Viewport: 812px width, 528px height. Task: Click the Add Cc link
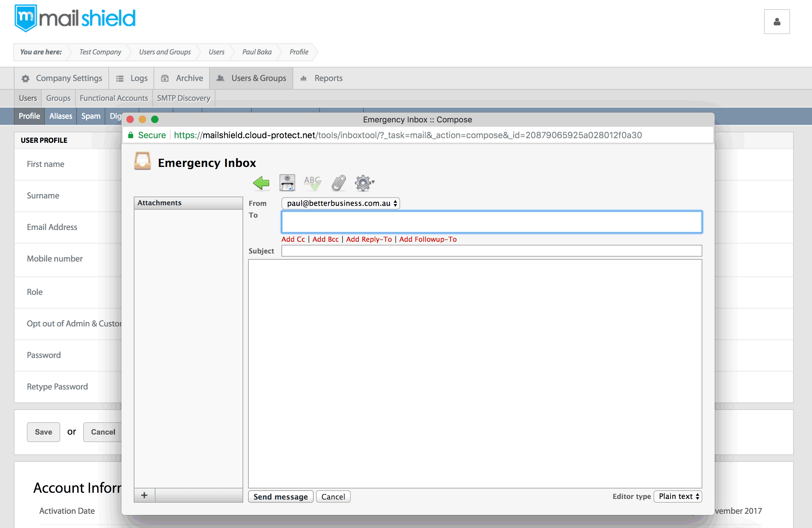293,239
